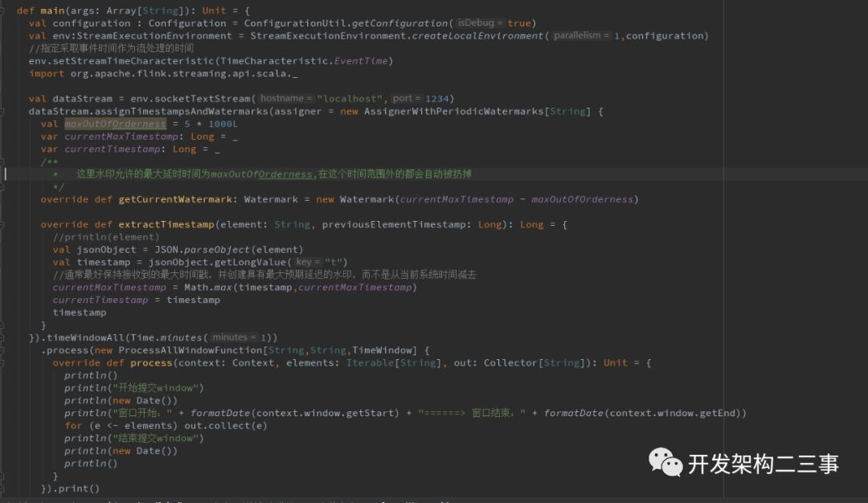Collapse the fold marker beside override def process
The width and height of the screenshot is (868, 503).
[x=2, y=363]
